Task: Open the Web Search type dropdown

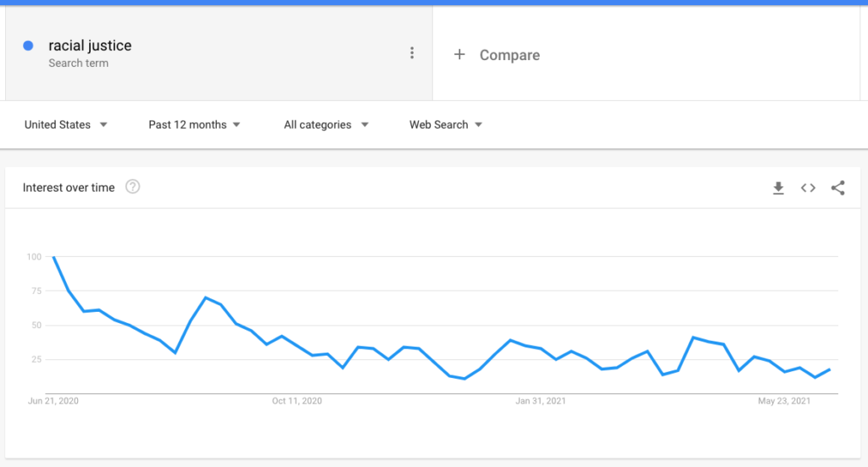Action: (446, 125)
